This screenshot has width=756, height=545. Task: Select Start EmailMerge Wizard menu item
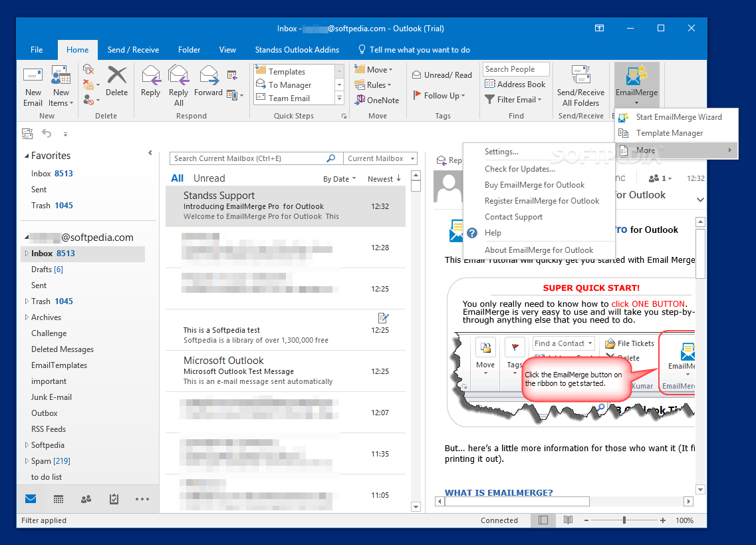[x=676, y=117]
